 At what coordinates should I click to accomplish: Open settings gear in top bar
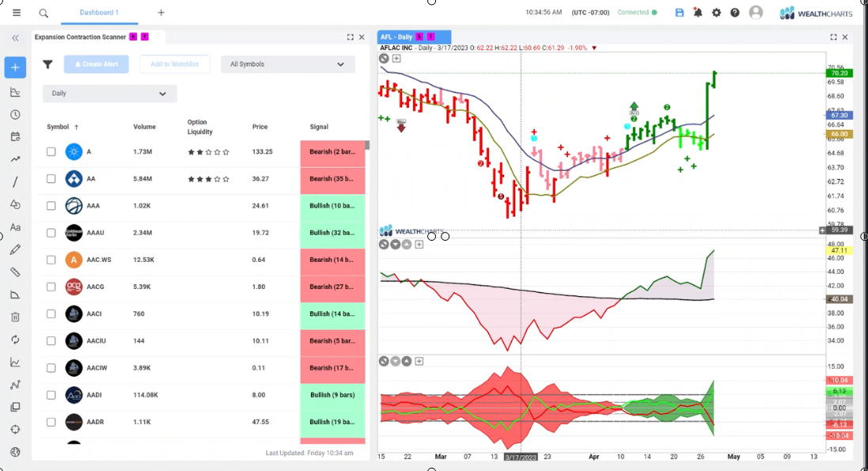click(716, 13)
